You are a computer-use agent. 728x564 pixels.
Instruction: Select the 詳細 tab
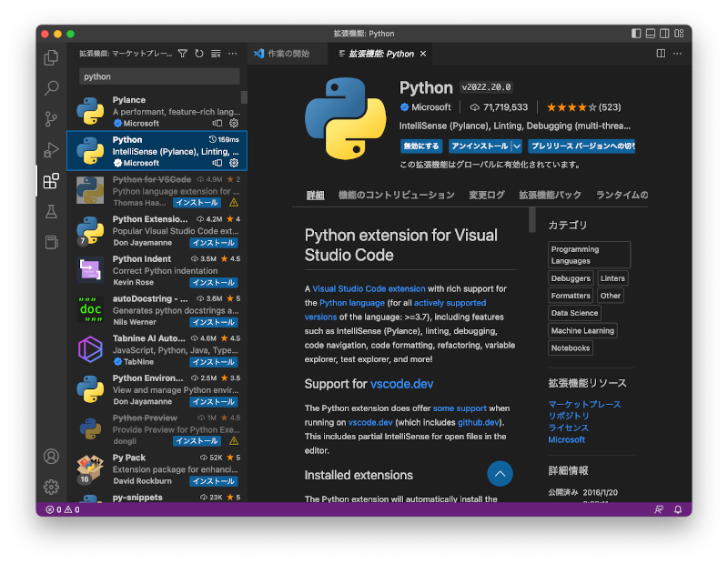(315, 195)
